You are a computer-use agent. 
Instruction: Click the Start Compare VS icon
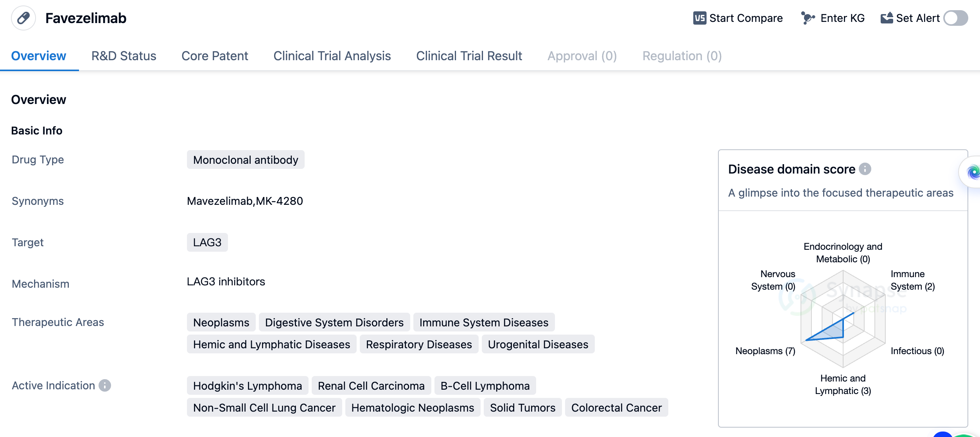700,18
